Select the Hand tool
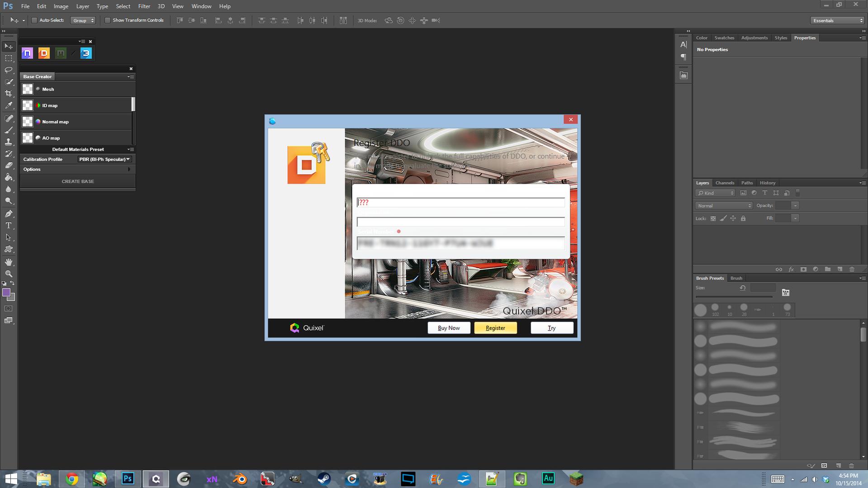The height and width of the screenshot is (488, 868). tap(9, 262)
